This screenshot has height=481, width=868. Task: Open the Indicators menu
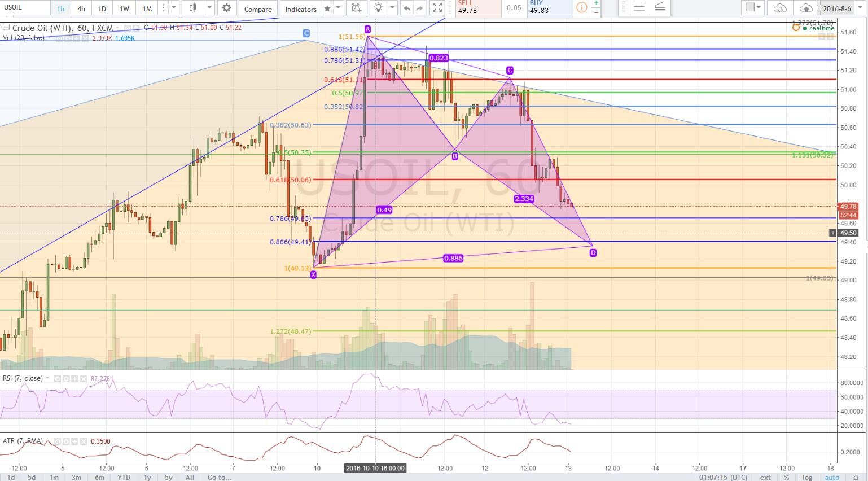pos(301,8)
